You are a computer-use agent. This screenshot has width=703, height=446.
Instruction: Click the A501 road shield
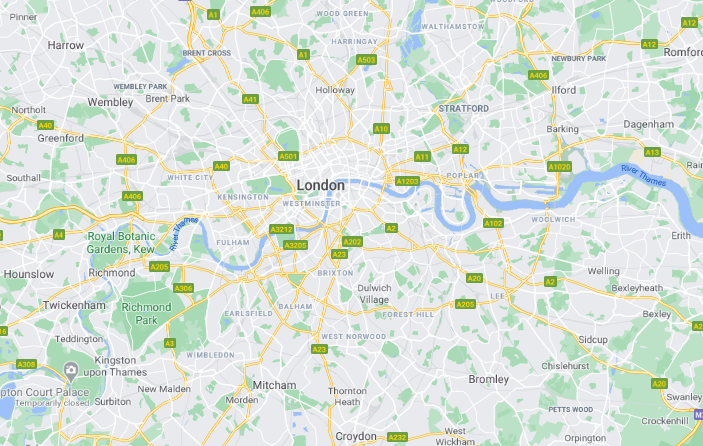[288, 156]
